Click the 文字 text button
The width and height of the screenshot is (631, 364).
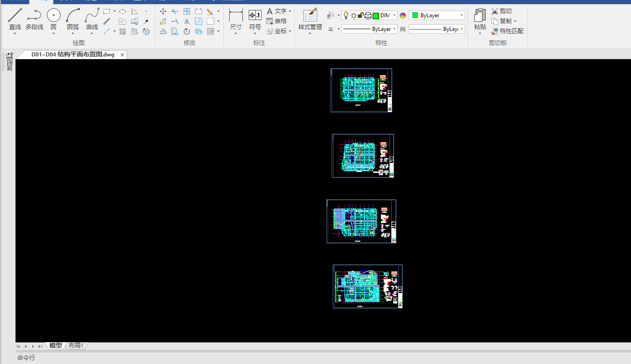click(277, 11)
